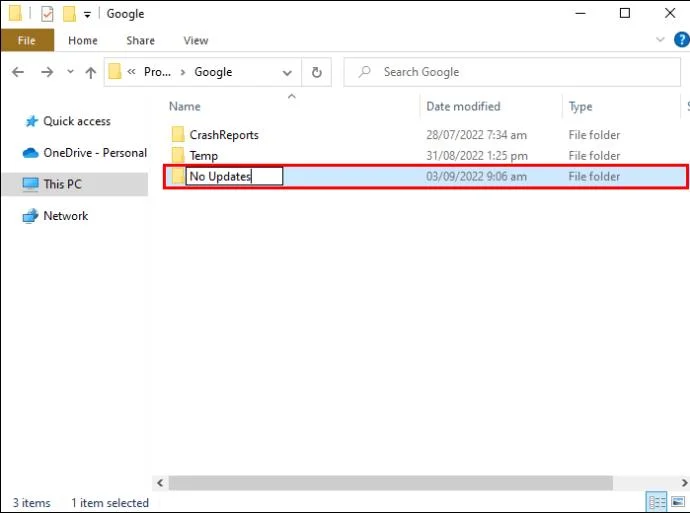Click the address bar double chevron

coord(131,71)
